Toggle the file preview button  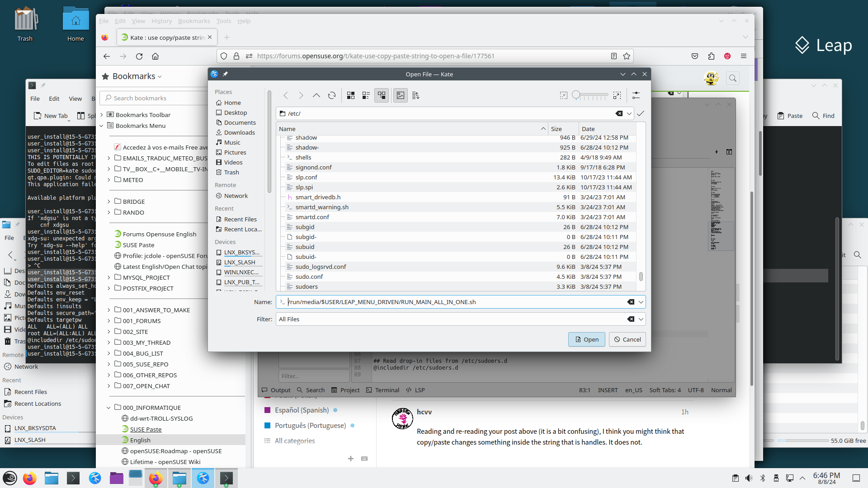[x=401, y=95]
